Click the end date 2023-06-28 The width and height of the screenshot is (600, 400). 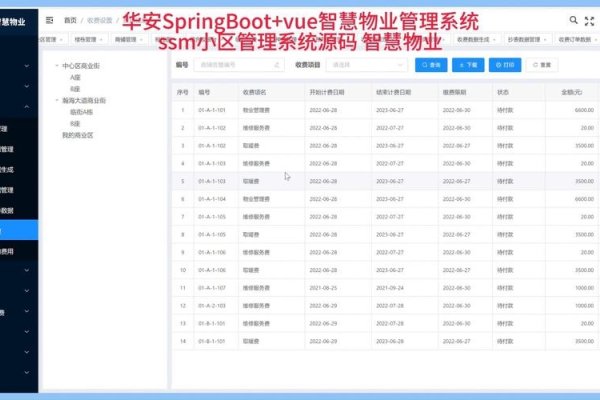pos(390,341)
